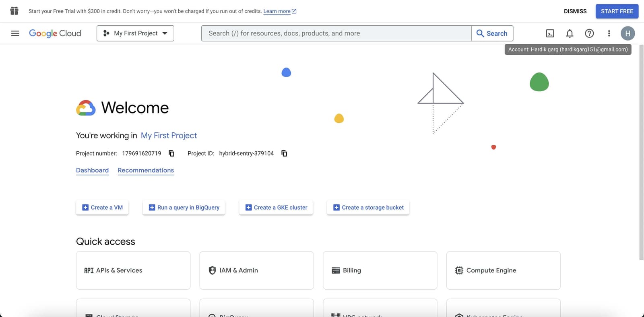Dismiss the free trial banner
The image size is (644, 317).
(575, 11)
